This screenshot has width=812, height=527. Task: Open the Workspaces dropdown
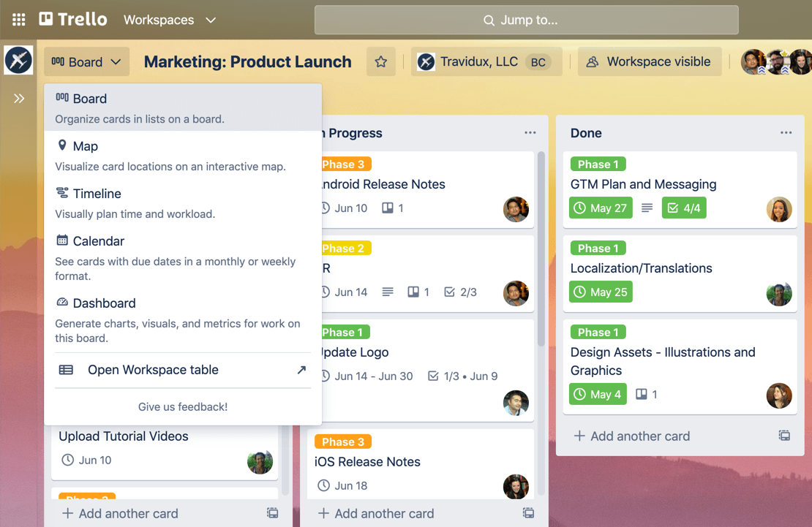(169, 20)
